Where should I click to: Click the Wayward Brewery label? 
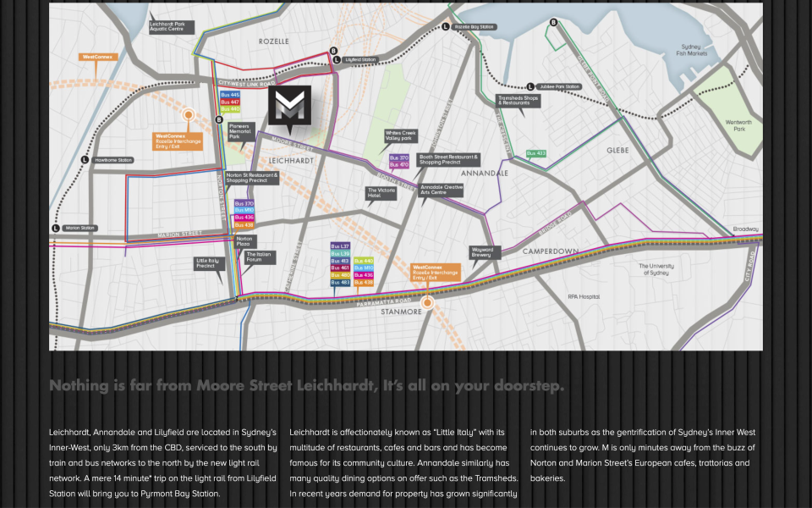(484, 252)
